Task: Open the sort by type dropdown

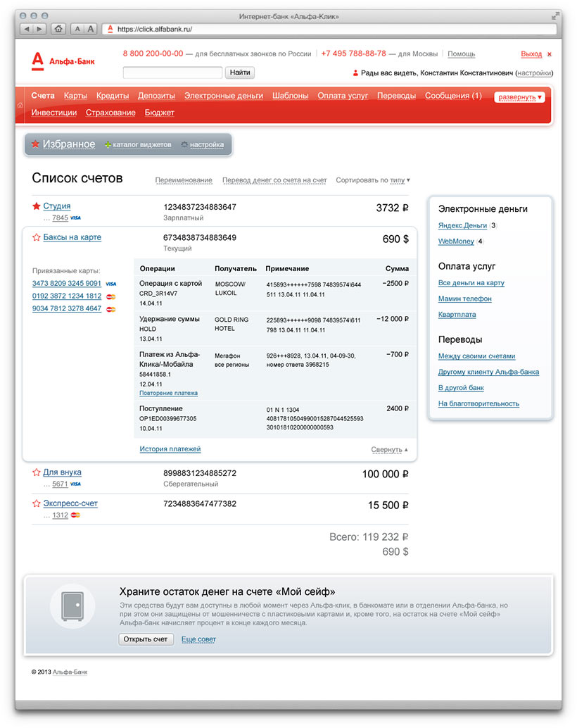Action: click(x=398, y=180)
